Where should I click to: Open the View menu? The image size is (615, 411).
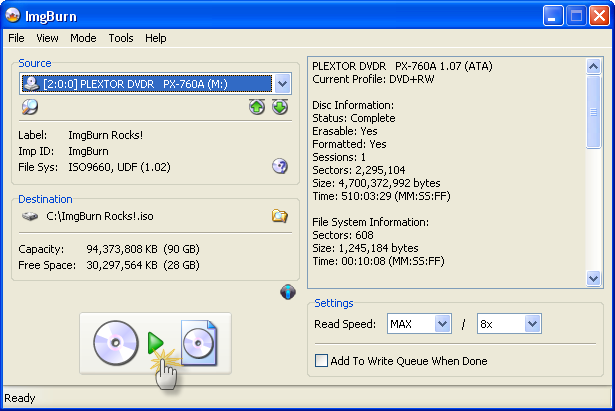(47, 38)
